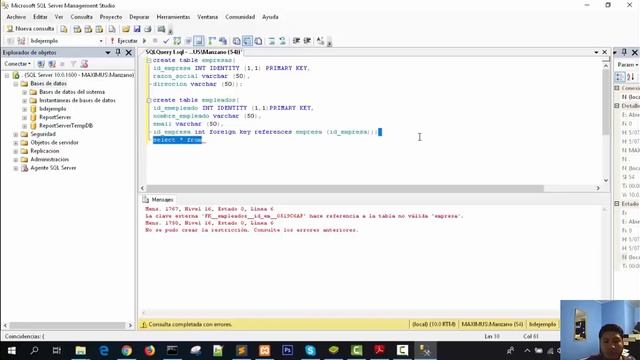The height and width of the screenshot is (360, 640).
Task: Expand Bases de datos del sistema
Action: [x=24, y=92]
